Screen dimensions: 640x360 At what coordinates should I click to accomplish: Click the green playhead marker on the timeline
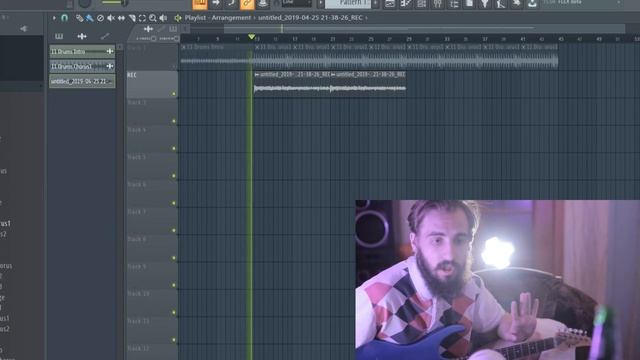point(251,37)
